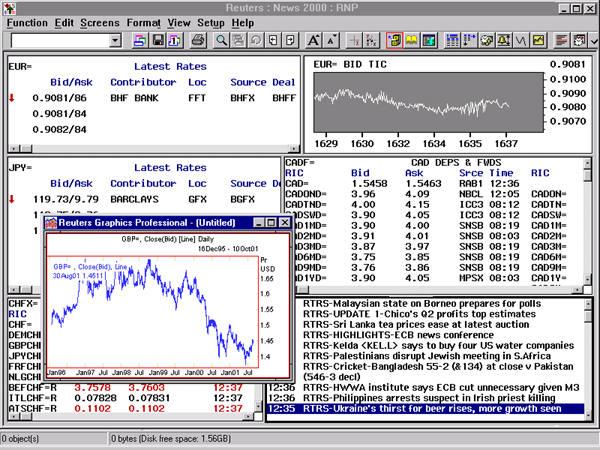Image resolution: width=600 pixels, height=450 pixels.
Task: Click the next page icon with right arrow
Action: click(x=290, y=40)
